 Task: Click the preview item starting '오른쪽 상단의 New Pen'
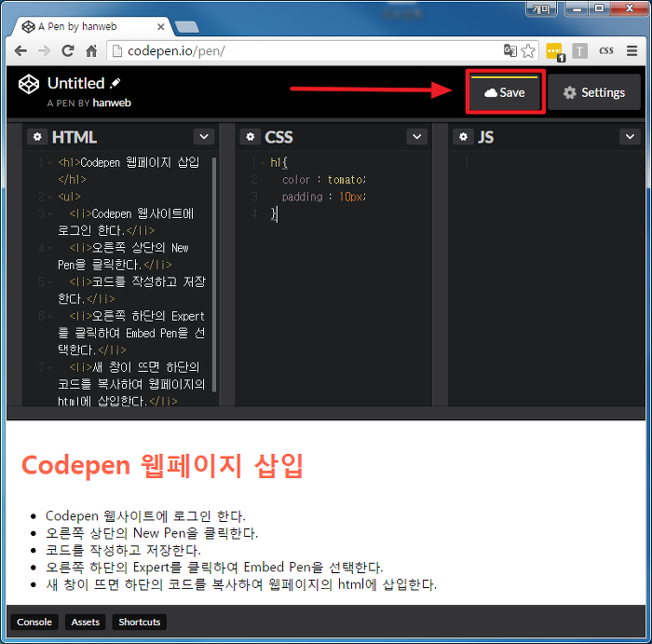click(x=152, y=533)
